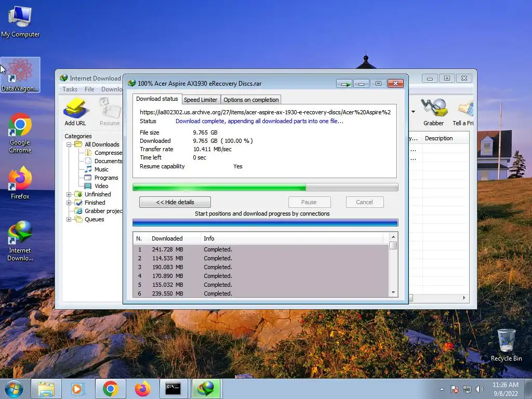The width and height of the screenshot is (532, 399).
Task: Open the DataWagon desktop shortcut
Action: coord(20,75)
